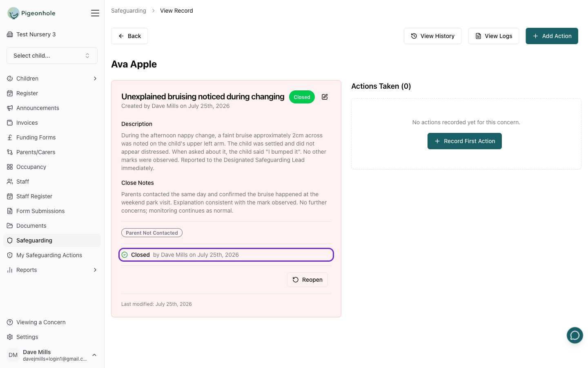Click the Safeguarding shield icon
The image size is (588, 368).
10,240
